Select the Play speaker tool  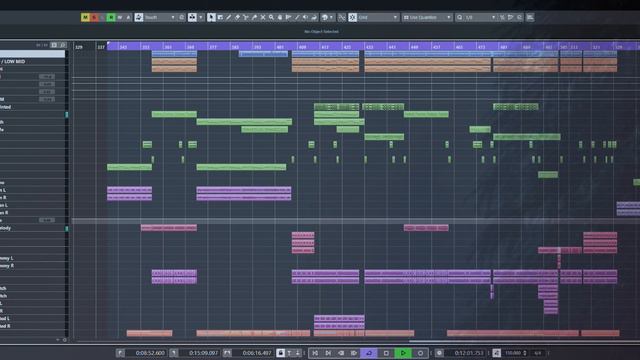[305, 17]
